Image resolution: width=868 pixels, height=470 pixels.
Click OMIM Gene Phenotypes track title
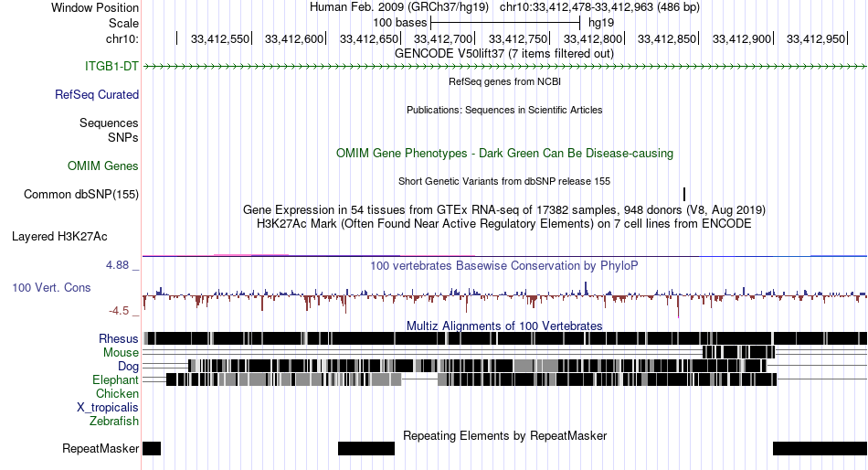coord(505,153)
